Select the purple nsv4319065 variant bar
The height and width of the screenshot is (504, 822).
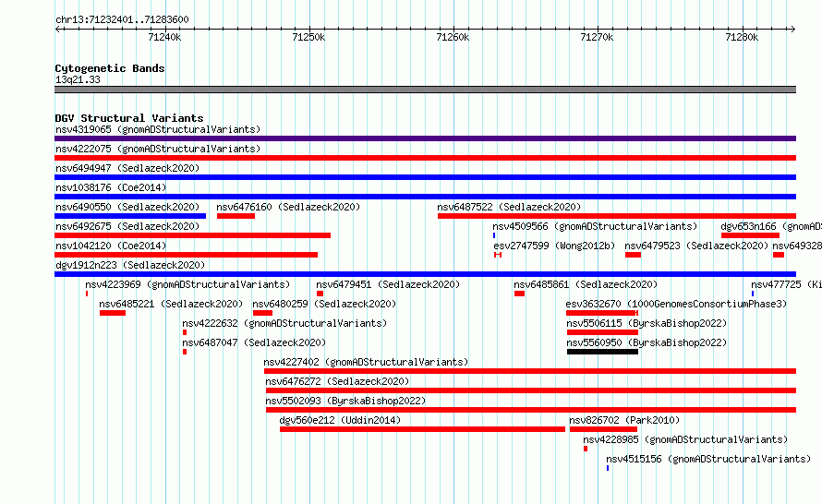pos(425,138)
